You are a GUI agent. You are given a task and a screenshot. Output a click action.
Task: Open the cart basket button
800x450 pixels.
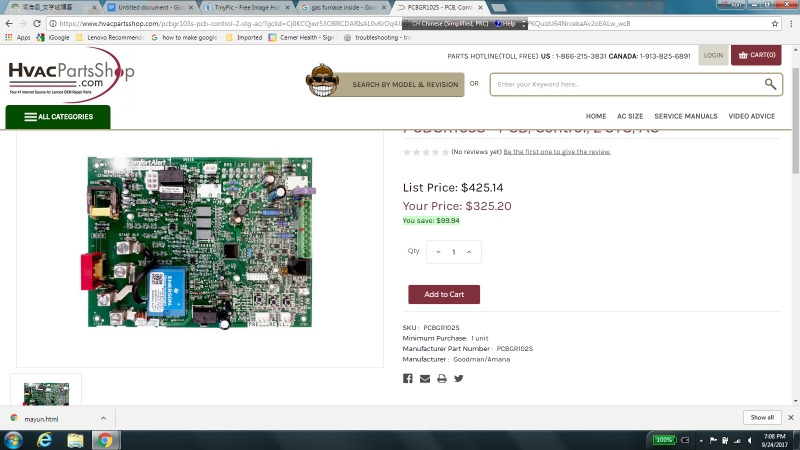tap(756, 55)
